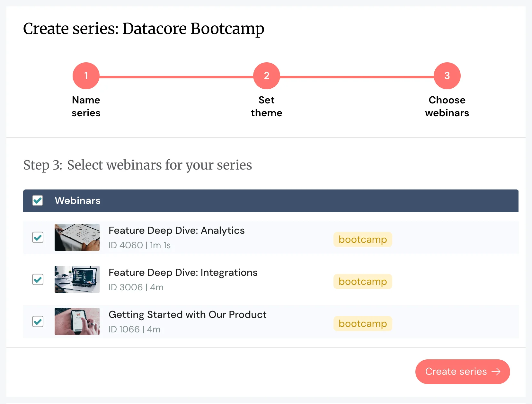Click the step 2 Set theme circle
Viewport: 532px width, 404px height.
point(266,76)
